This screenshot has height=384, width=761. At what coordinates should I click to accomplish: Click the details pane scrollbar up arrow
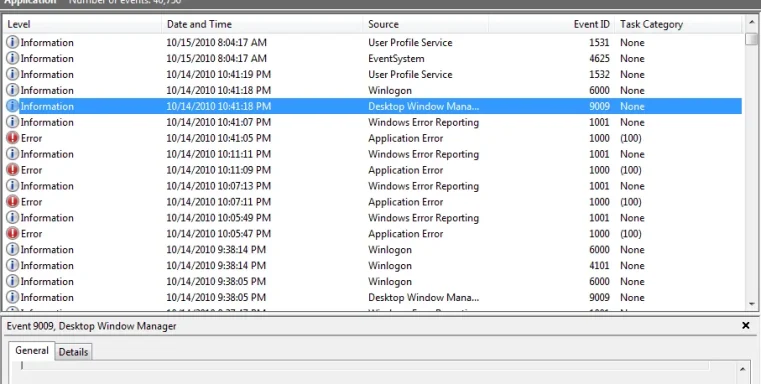pos(743,370)
